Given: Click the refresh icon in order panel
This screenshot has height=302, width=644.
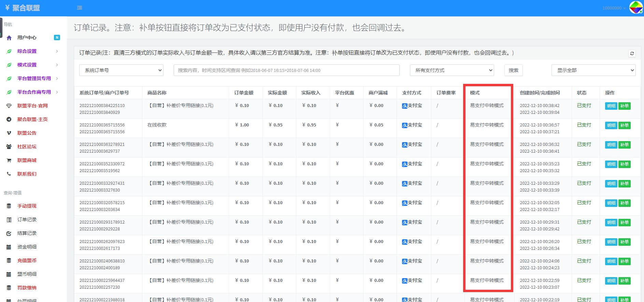Looking at the screenshot, I should coord(632,54).
